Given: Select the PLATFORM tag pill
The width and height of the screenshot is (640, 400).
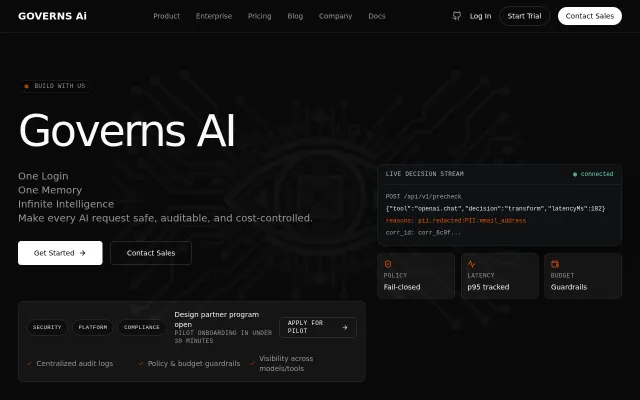Looking at the screenshot, I should click(93, 327).
